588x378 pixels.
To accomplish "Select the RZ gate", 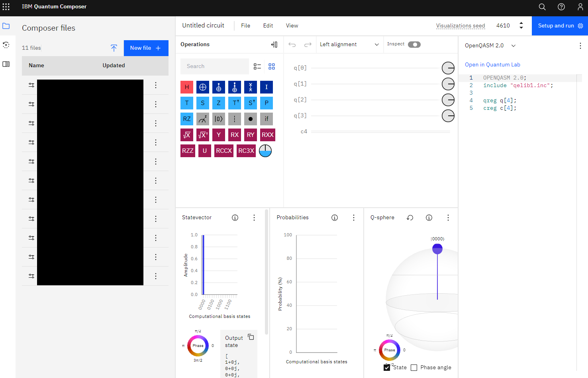I will tap(187, 119).
